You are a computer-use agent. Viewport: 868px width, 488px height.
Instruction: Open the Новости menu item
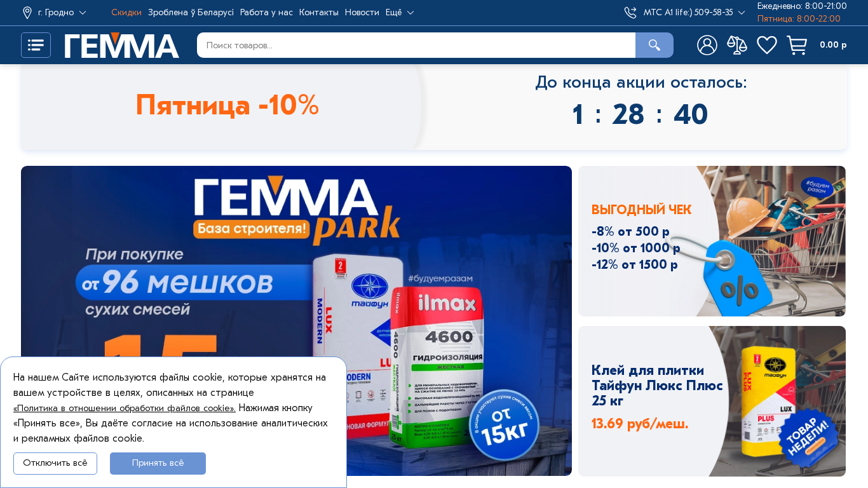362,13
